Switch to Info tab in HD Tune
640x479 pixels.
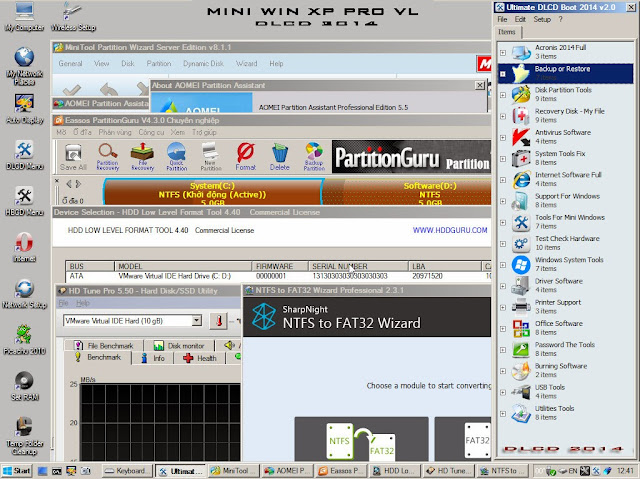[x=153, y=358]
